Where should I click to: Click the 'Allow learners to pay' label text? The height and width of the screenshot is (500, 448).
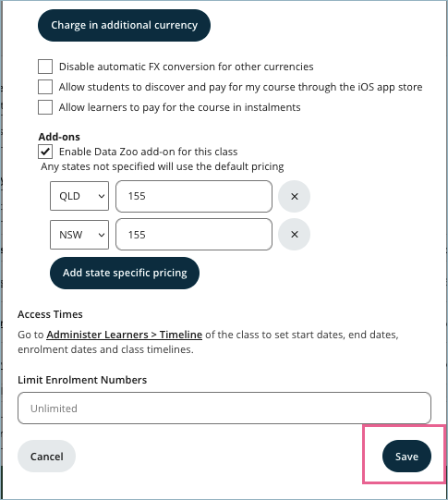coord(180,107)
